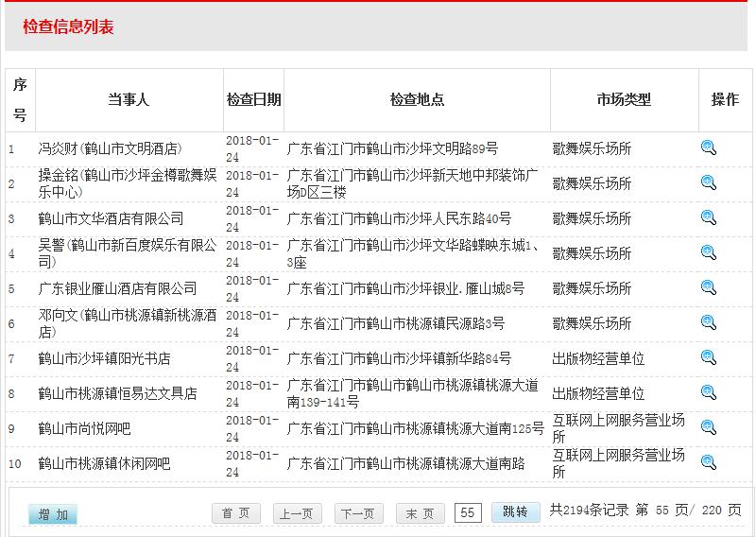Open details for 冯炎财 (鹤山市文明酒店) record

click(709, 147)
